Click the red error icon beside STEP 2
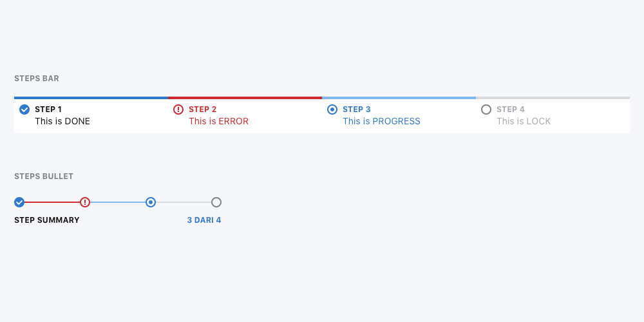The height and width of the screenshot is (322, 644). click(178, 109)
